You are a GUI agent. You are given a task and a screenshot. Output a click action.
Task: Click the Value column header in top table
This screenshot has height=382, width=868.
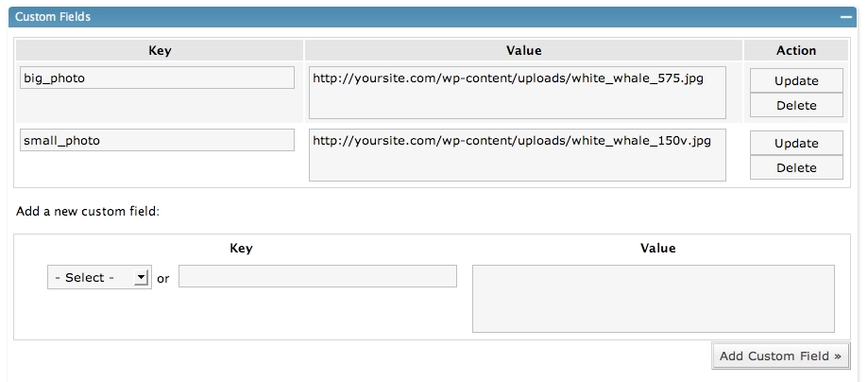(523, 50)
